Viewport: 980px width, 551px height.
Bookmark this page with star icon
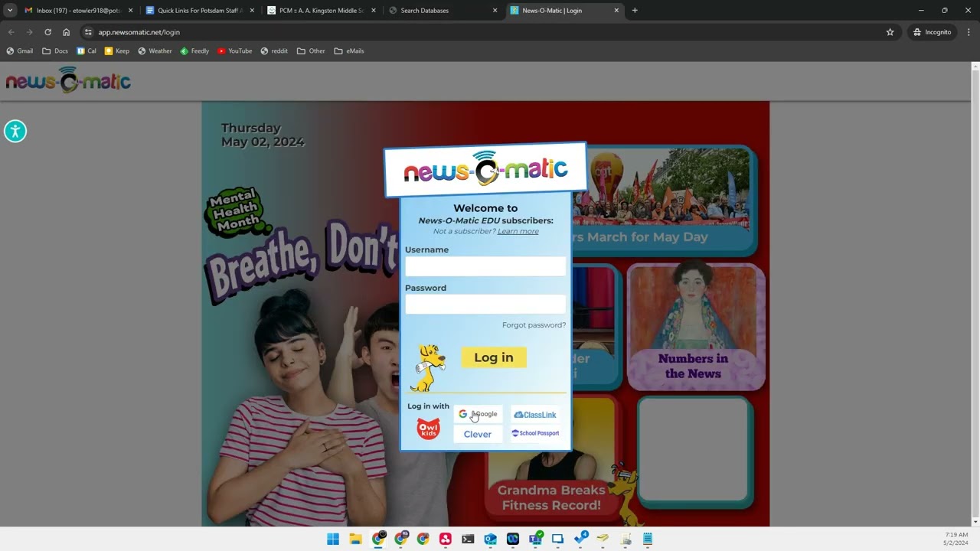pyautogui.click(x=890, y=32)
